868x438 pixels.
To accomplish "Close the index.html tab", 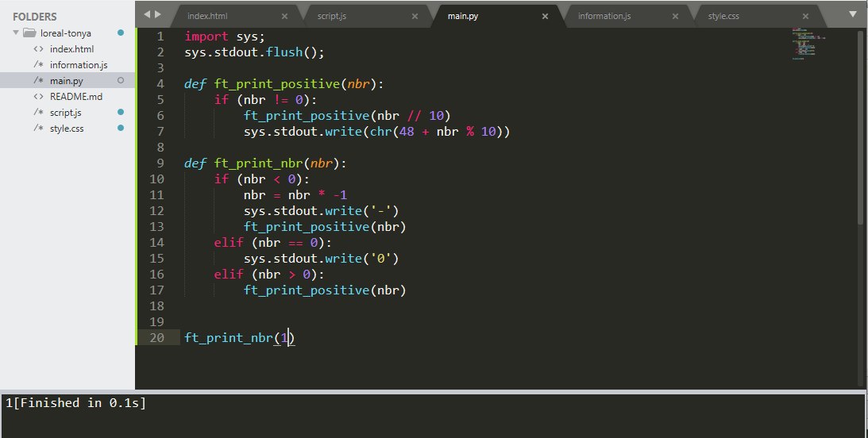I will click(x=284, y=17).
